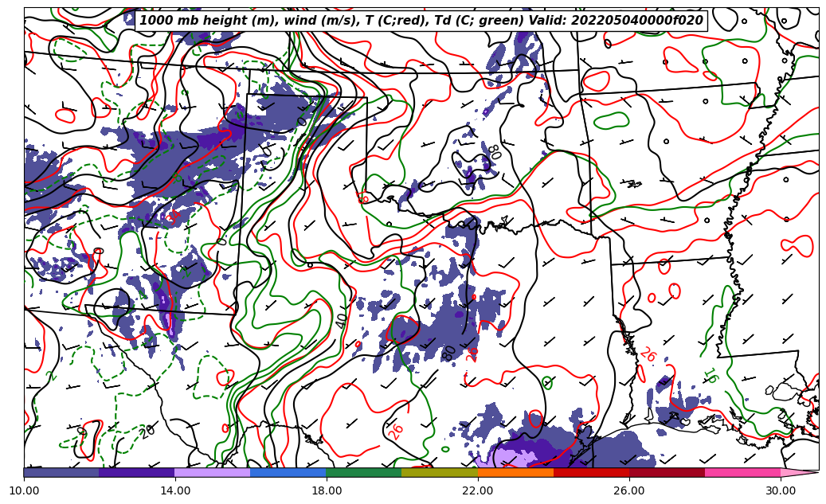Choose the bright blue colorbar segment before 18.00
The image size is (826, 504).
pyautogui.click(x=288, y=472)
